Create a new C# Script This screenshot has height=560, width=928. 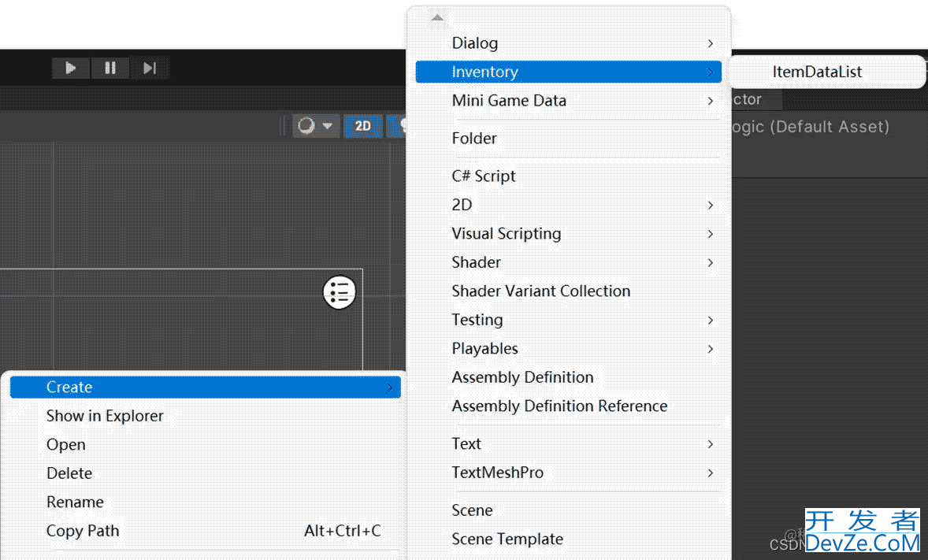(568, 176)
